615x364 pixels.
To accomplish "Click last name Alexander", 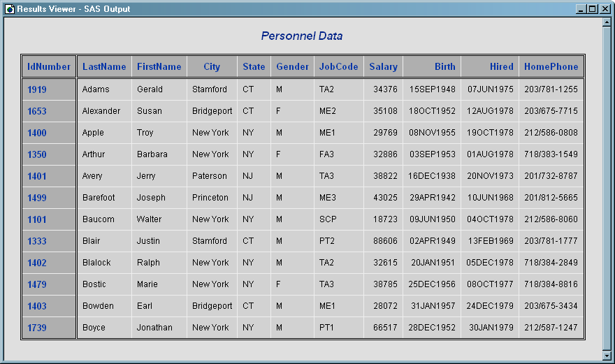I will pyautogui.click(x=101, y=111).
